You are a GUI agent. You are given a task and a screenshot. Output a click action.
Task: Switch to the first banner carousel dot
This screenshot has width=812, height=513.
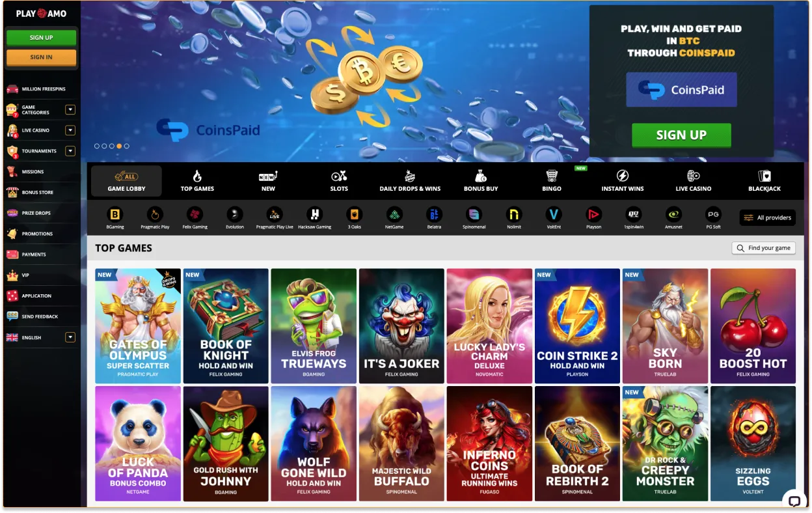click(x=97, y=146)
